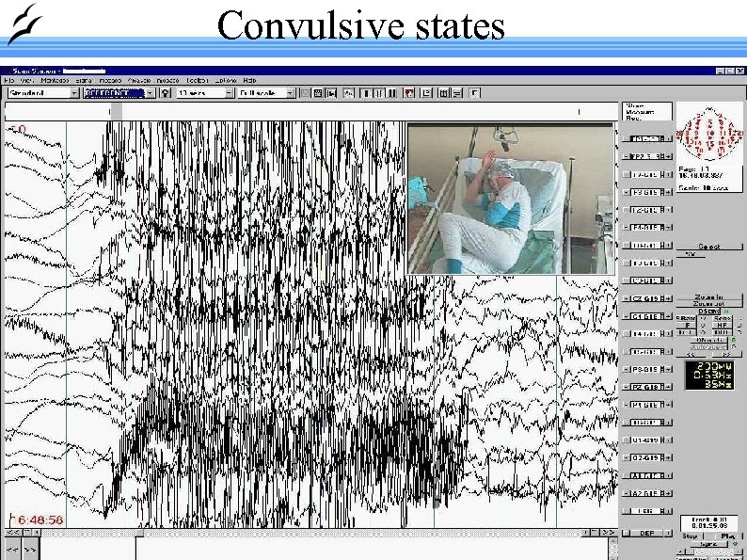Viewport: 747px width, 560px height.
Task: Click plus button right of FP2 channel
Action: 668,156
